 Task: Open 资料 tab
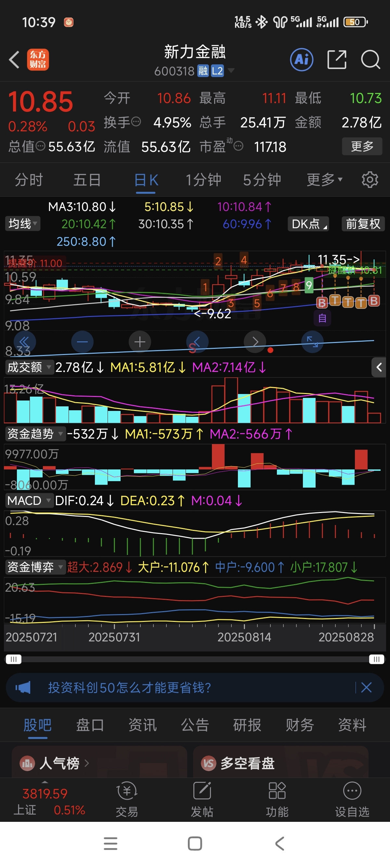click(352, 725)
